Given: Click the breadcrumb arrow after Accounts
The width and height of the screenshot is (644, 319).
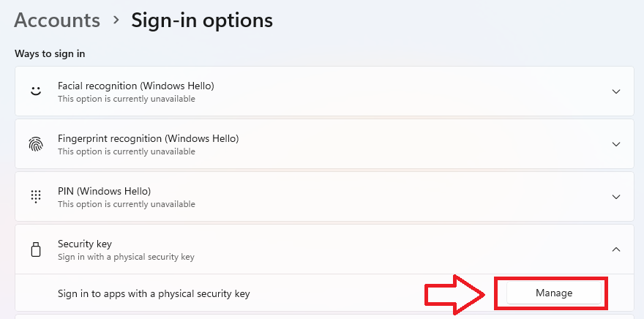Looking at the screenshot, I should (116, 20).
